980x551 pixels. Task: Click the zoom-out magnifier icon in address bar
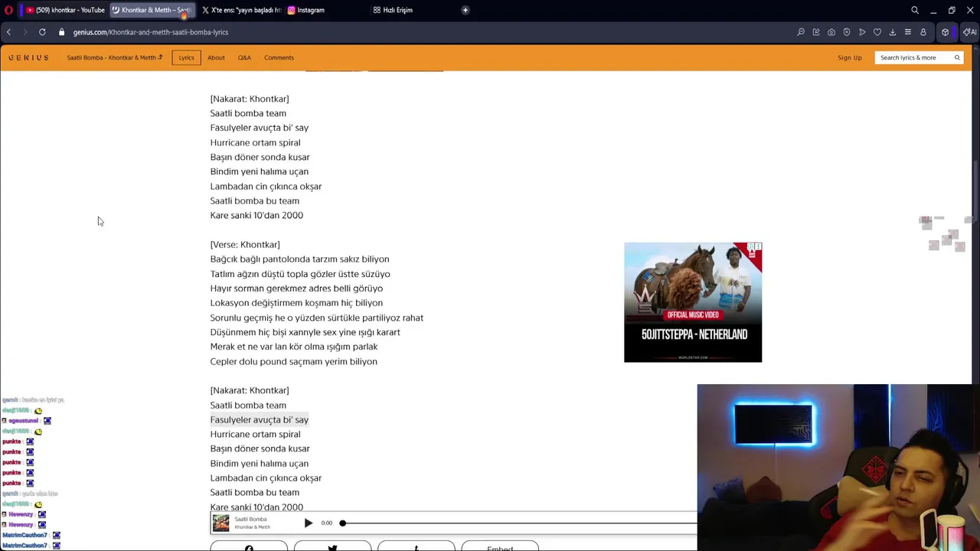pyautogui.click(x=801, y=32)
